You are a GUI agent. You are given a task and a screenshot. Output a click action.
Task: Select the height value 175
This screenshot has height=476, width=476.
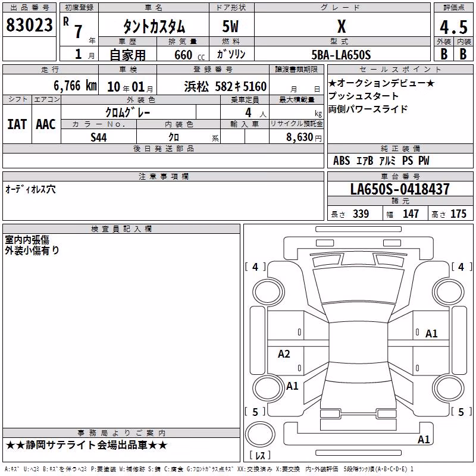pyautogui.click(x=458, y=214)
